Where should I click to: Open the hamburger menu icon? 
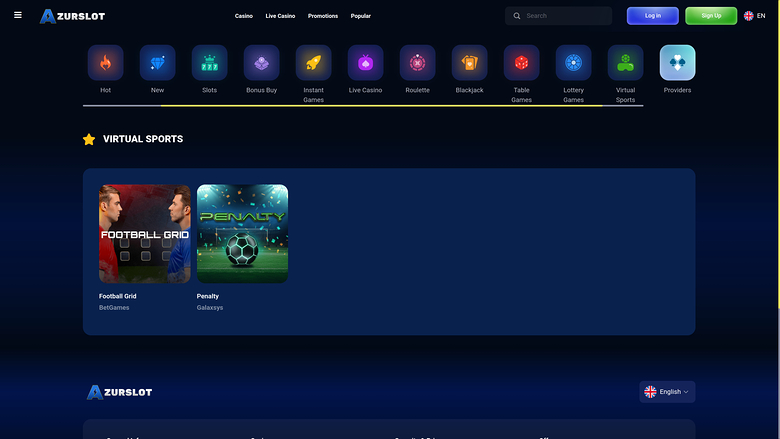pos(18,15)
